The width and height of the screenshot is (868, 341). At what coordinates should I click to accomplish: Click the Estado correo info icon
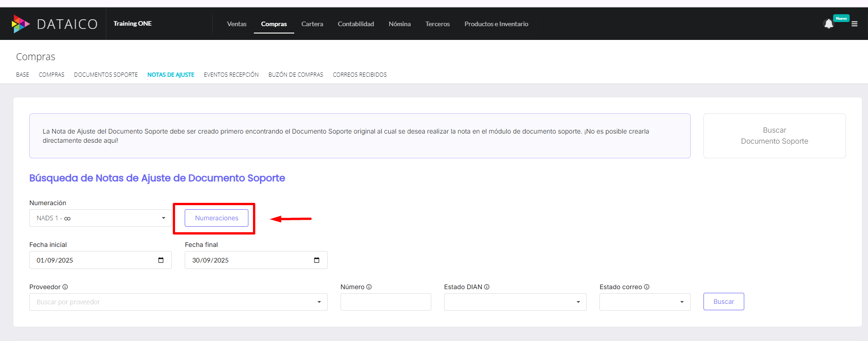point(647,287)
